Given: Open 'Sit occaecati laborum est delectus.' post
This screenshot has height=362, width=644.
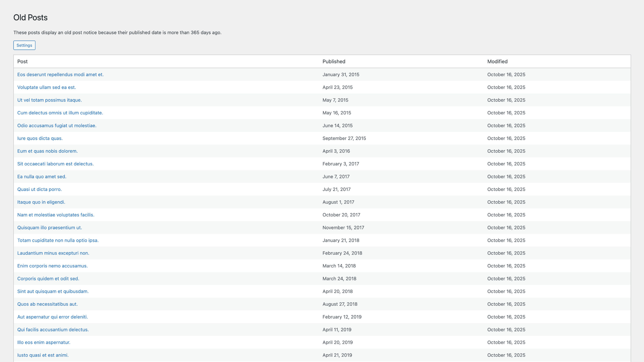Looking at the screenshot, I should [x=55, y=164].
